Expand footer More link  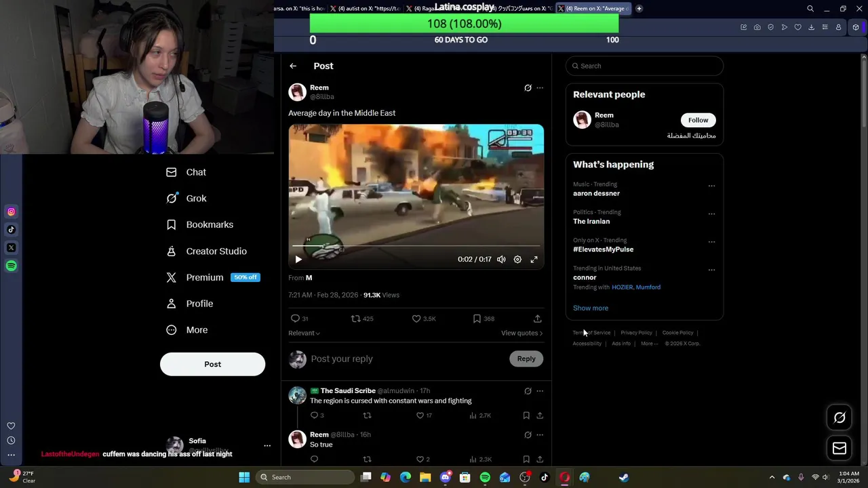coord(649,344)
